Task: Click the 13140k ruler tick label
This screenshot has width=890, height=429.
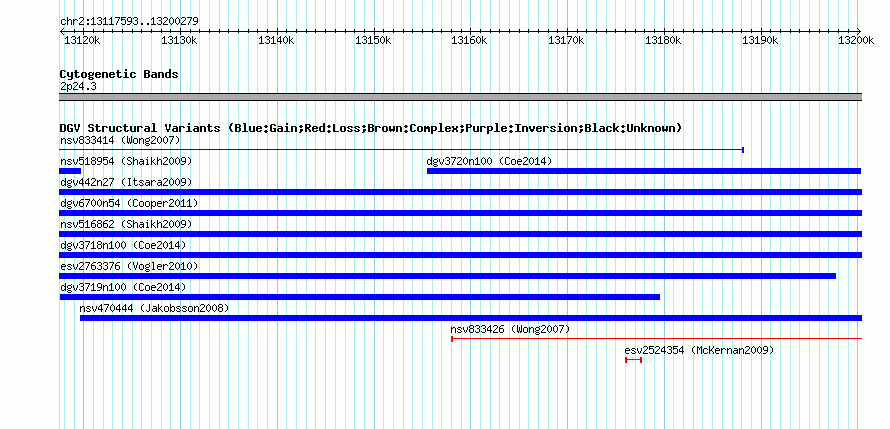Action: pyautogui.click(x=276, y=40)
